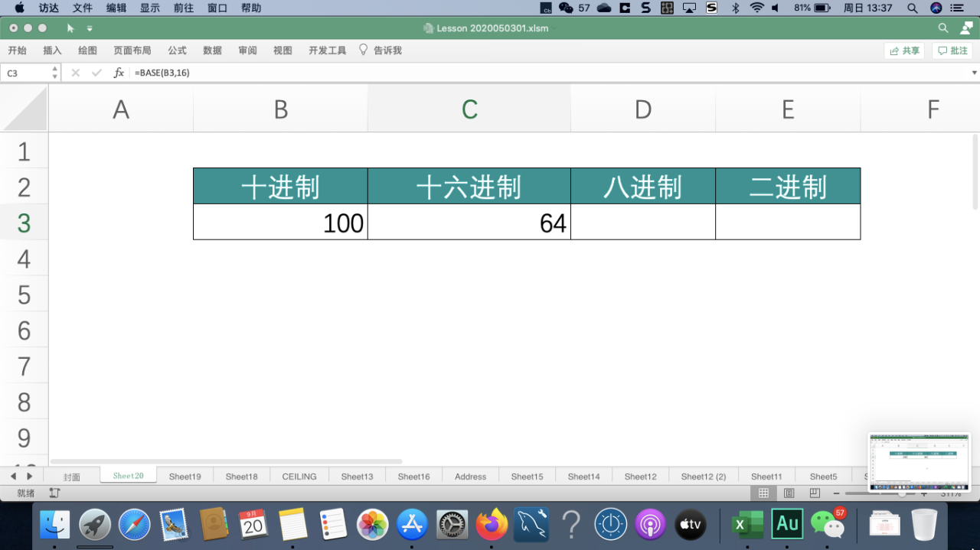Open the 视图 ribbon tab
Image resolution: width=980 pixels, height=550 pixels.
click(x=283, y=50)
